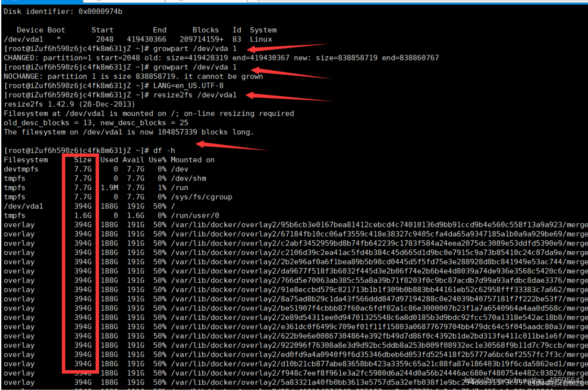588x390 pixels.
Task: Select the Size column header
Action: [x=82, y=160]
